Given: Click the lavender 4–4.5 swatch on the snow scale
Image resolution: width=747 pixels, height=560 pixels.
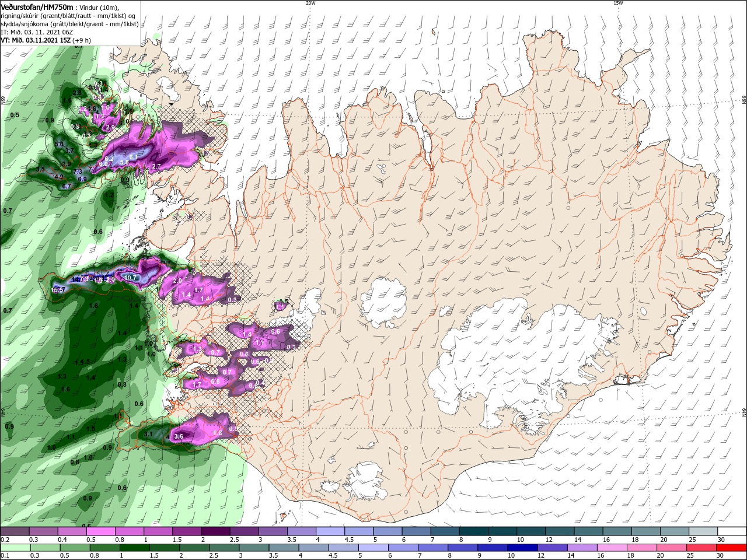Looking at the screenshot, I should click(330, 531).
